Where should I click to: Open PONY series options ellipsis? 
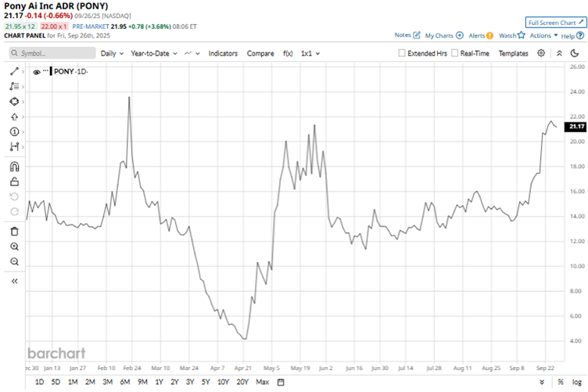click(x=45, y=70)
